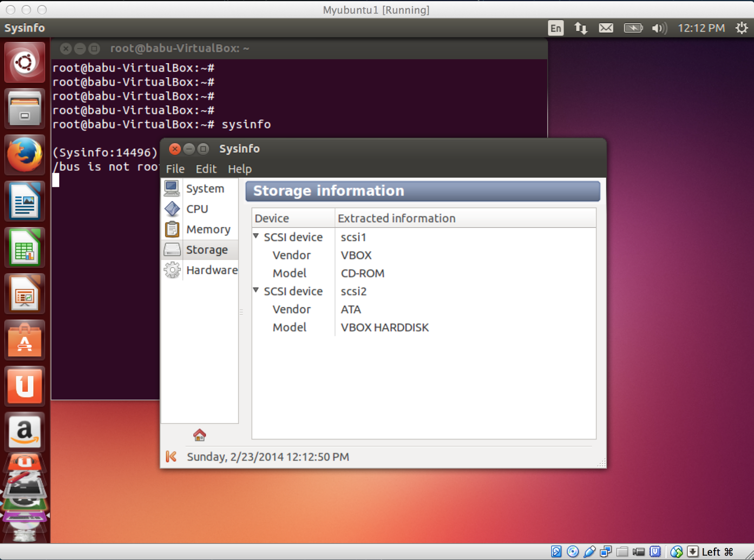The height and width of the screenshot is (560, 754).
Task: Open the volume indicator in the top panel
Action: click(x=659, y=28)
